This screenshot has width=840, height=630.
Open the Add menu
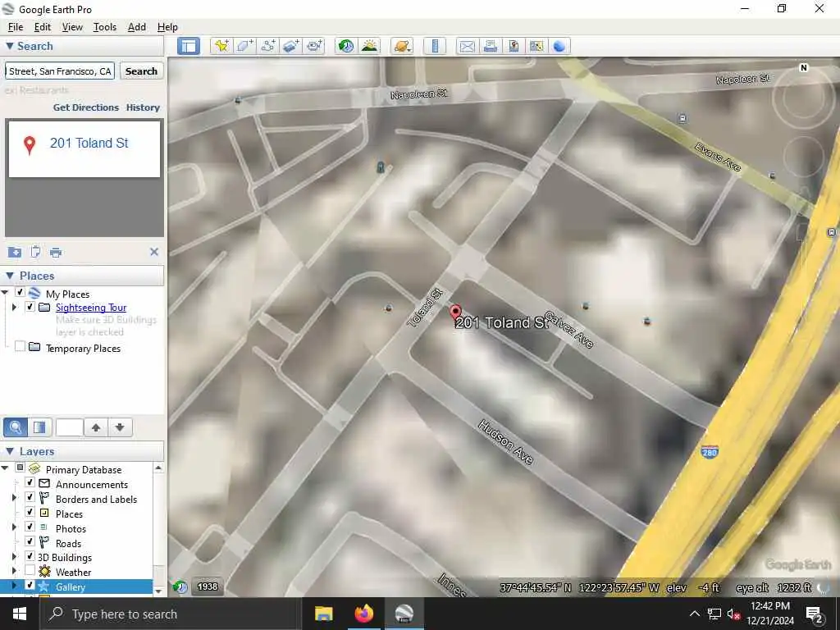coord(137,27)
